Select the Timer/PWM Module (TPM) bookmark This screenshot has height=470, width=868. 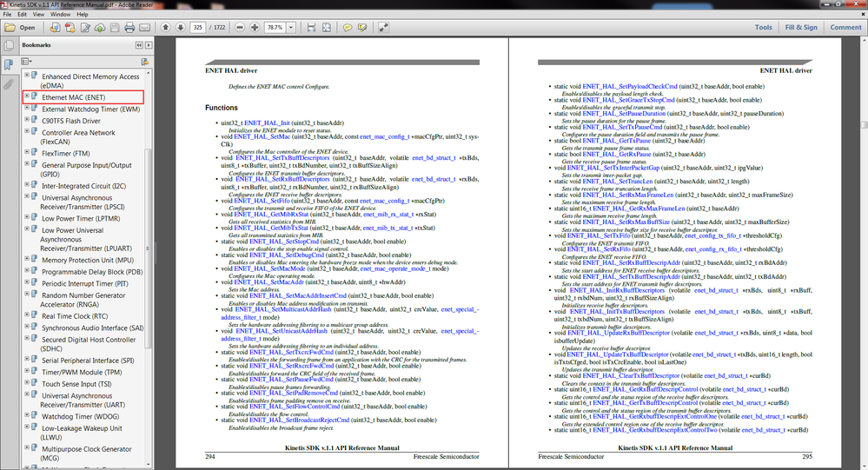(82, 372)
